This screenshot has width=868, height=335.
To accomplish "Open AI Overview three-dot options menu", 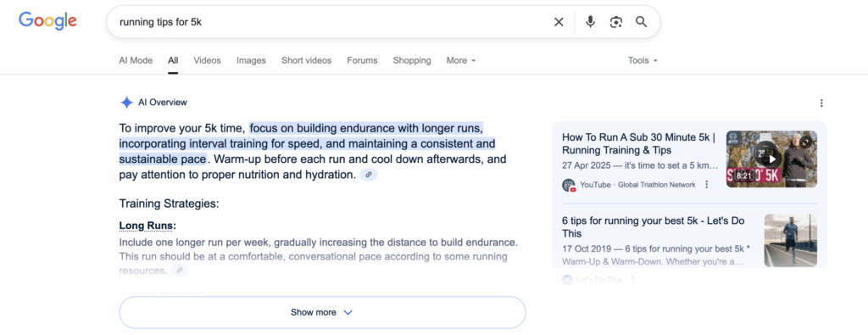I will point(821,103).
